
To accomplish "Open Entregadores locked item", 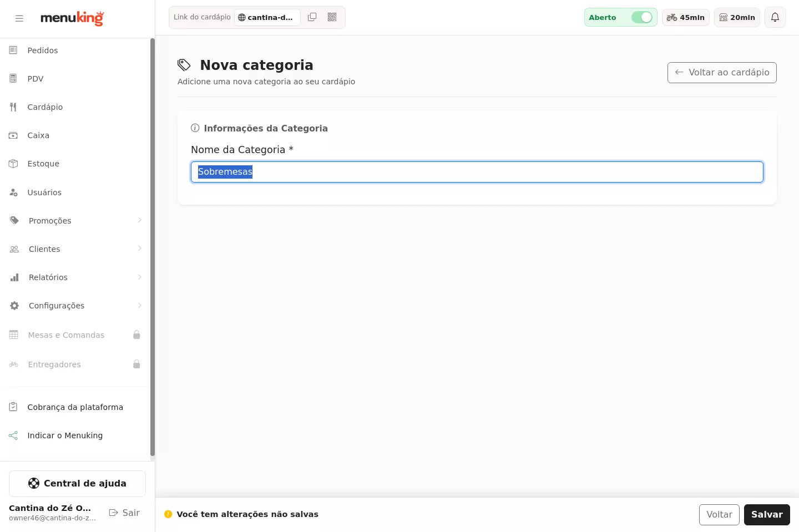I will [75, 364].
